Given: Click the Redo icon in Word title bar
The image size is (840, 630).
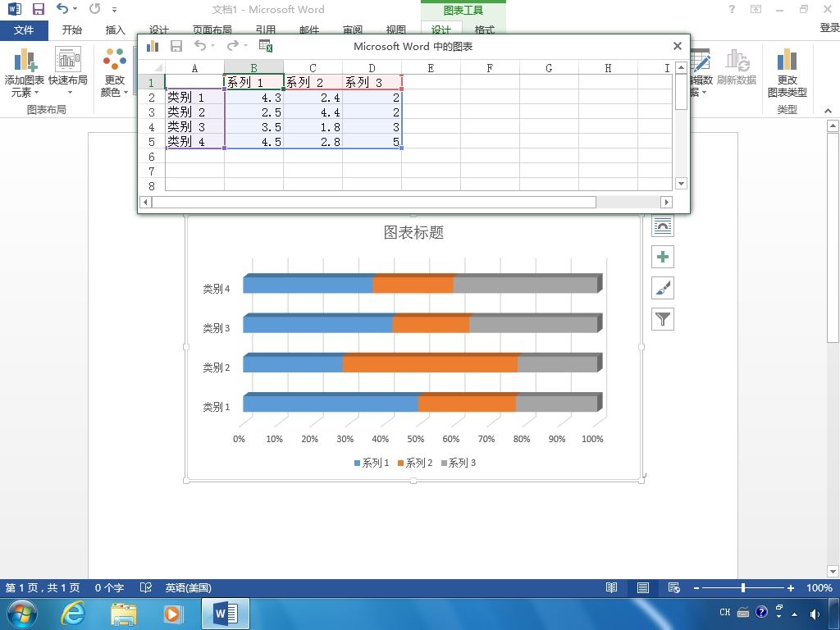Looking at the screenshot, I should [95, 9].
